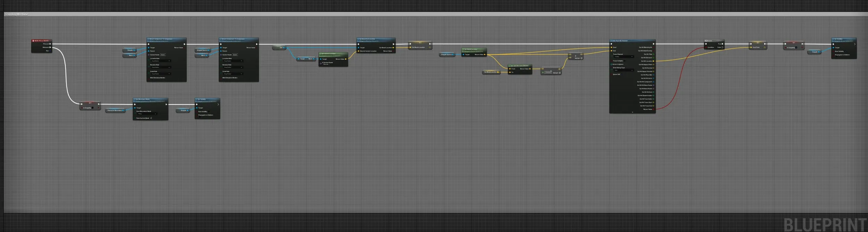Open Location Rule dropdown on Grapple attach node
The image size is (868, 232).
point(161,61)
